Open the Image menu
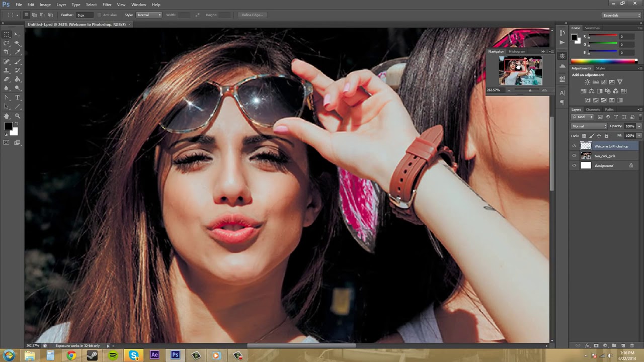Screen dimensions: 644x362 point(45,5)
